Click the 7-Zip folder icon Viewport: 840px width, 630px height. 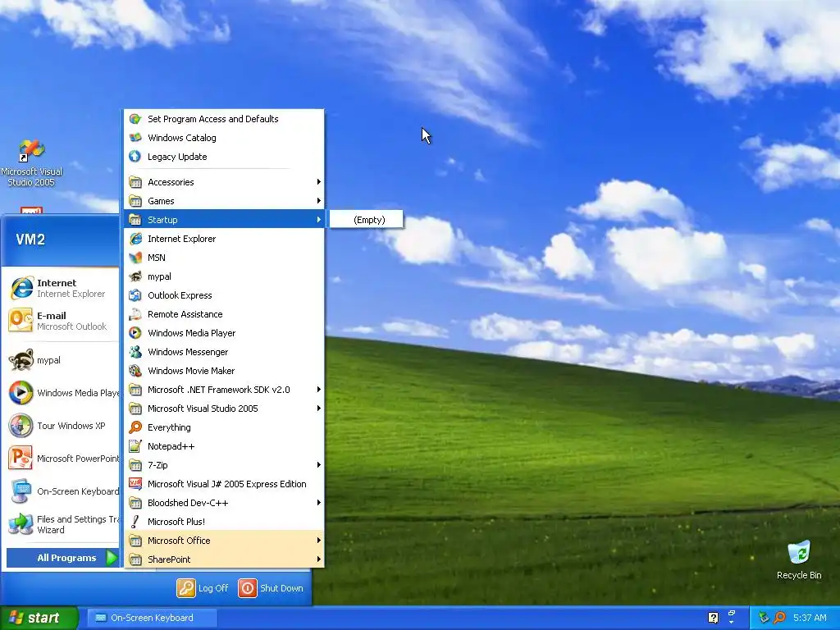click(x=135, y=465)
